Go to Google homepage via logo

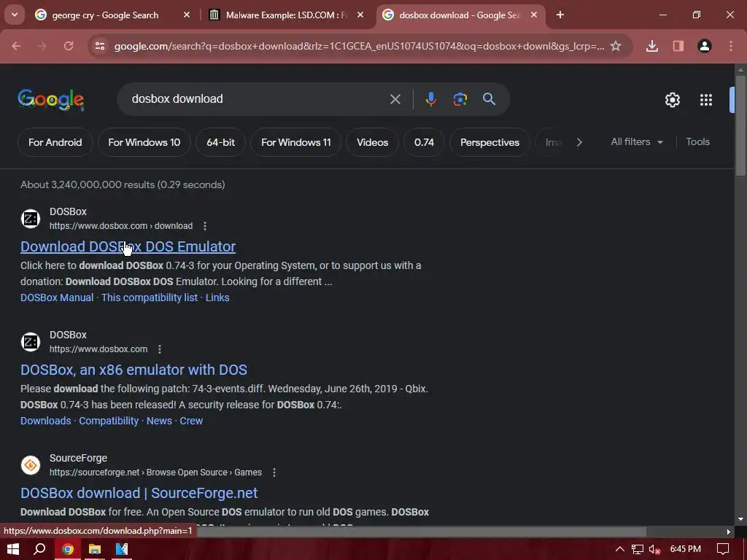pyautogui.click(x=51, y=99)
